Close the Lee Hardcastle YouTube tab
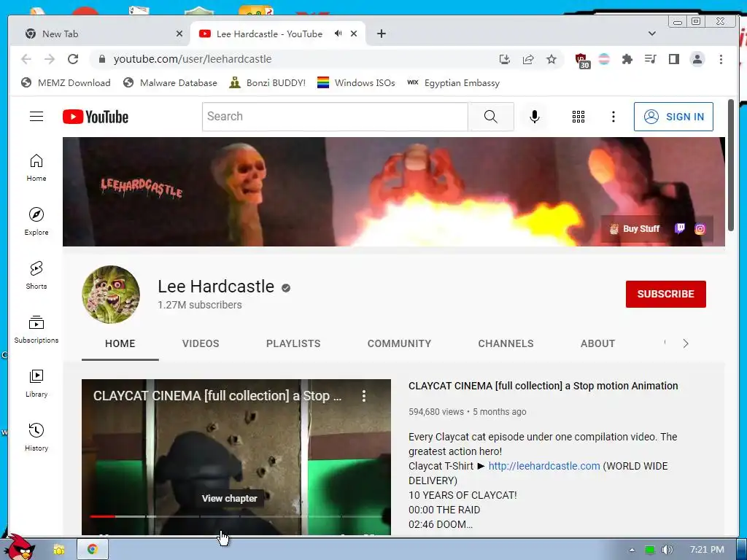Screen dimensions: 747x560 [x=354, y=34]
